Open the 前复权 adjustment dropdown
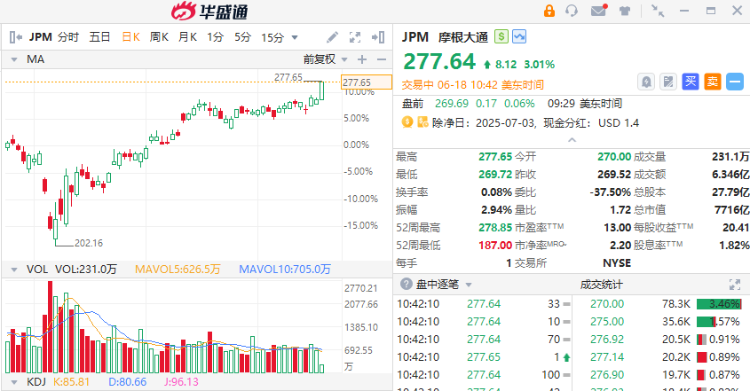 325,59
